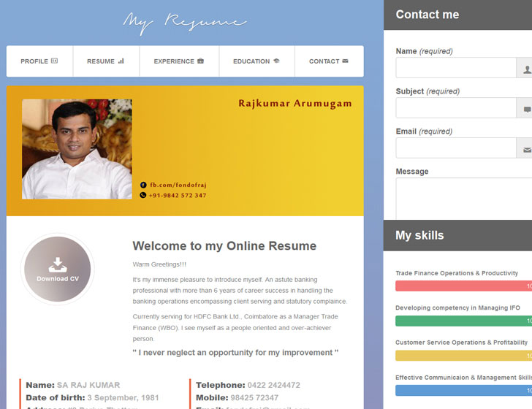The height and width of the screenshot is (409, 532).
Task: Click the Profile tab in navigation
Action: tap(39, 61)
